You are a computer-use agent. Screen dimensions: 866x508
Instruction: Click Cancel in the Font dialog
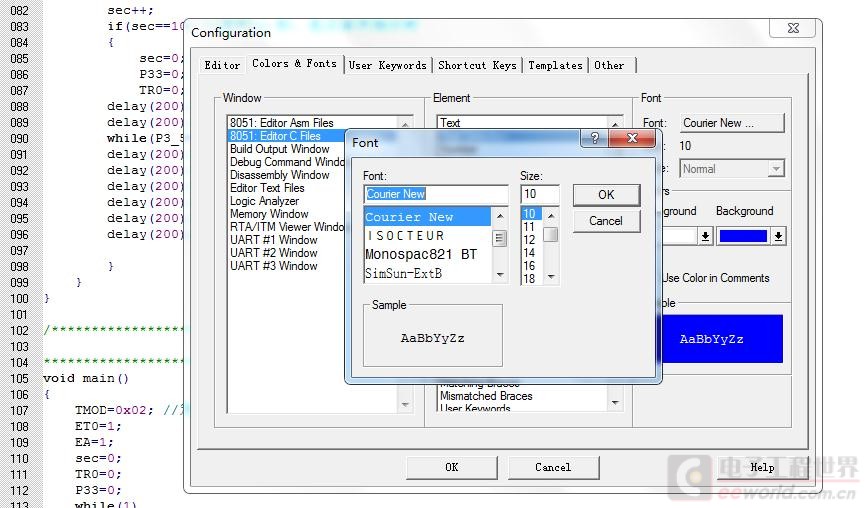click(x=606, y=221)
